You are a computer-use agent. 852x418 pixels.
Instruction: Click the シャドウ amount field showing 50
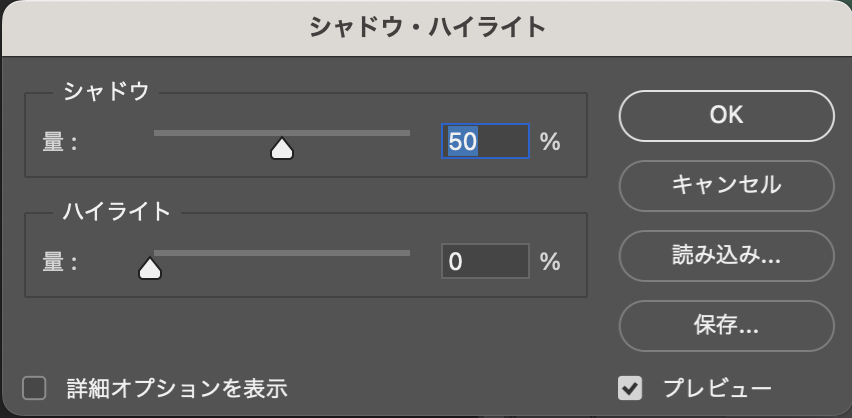pyautogui.click(x=485, y=142)
